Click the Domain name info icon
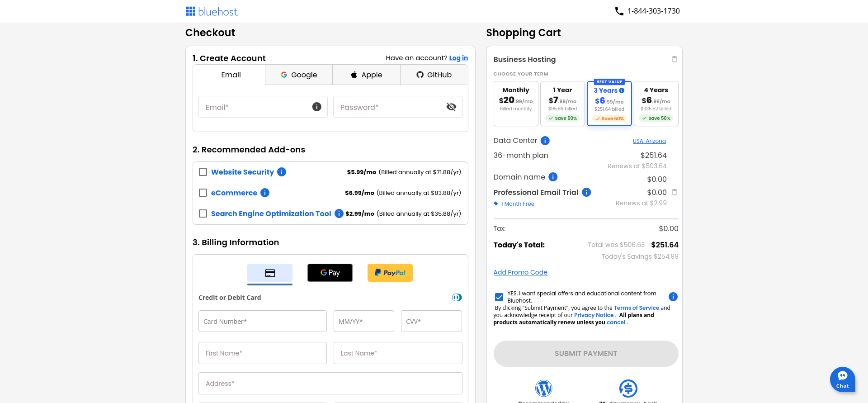Viewport: 868px width, 403px height. [553, 177]
